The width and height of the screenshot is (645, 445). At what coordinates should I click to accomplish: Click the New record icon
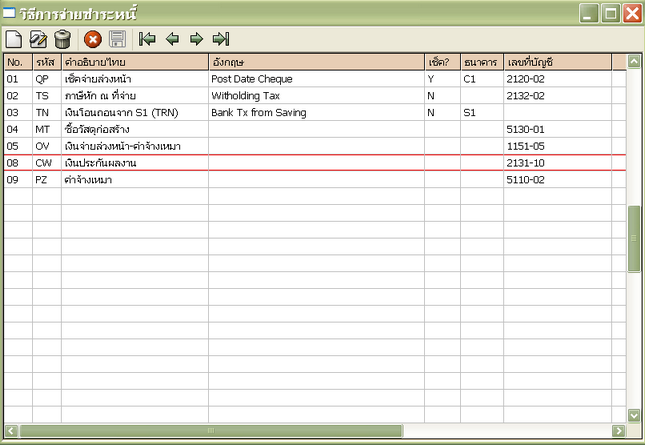point(14,39)
